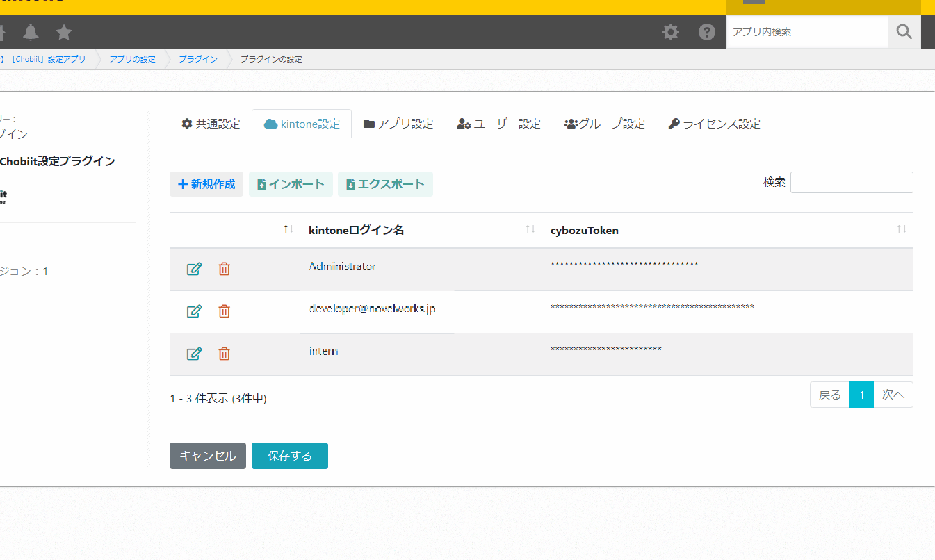The height and width of the screenshot is (560, 935).
Task: Open アプリの設定 breadcrumb link
Action: [x=132, y=59]
